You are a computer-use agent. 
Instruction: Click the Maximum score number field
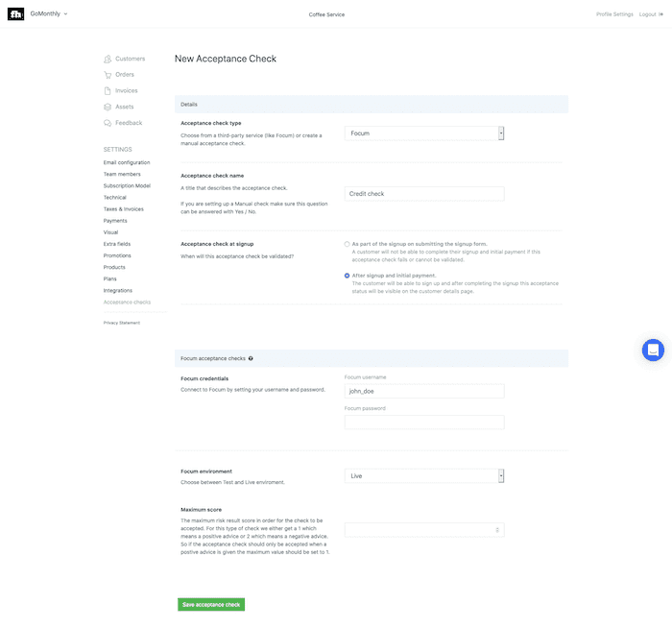(424, 530)
